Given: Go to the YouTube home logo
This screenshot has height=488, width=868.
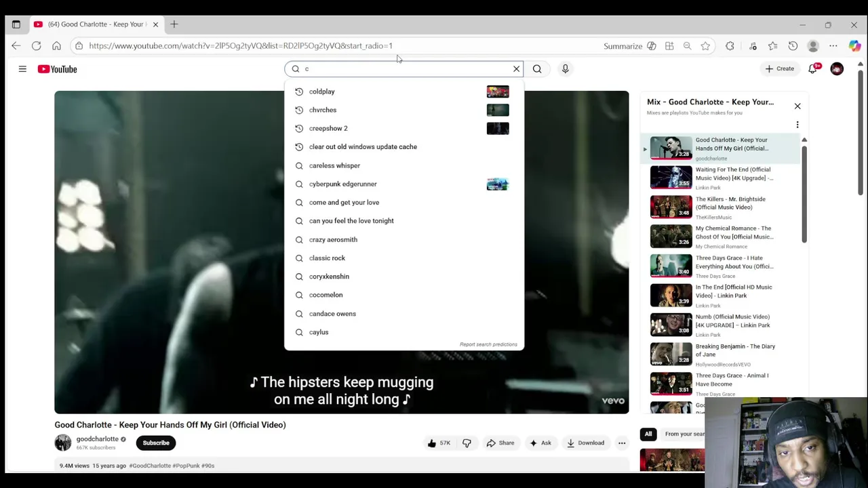Looking at the screenshot, I should tap(58, 69).
